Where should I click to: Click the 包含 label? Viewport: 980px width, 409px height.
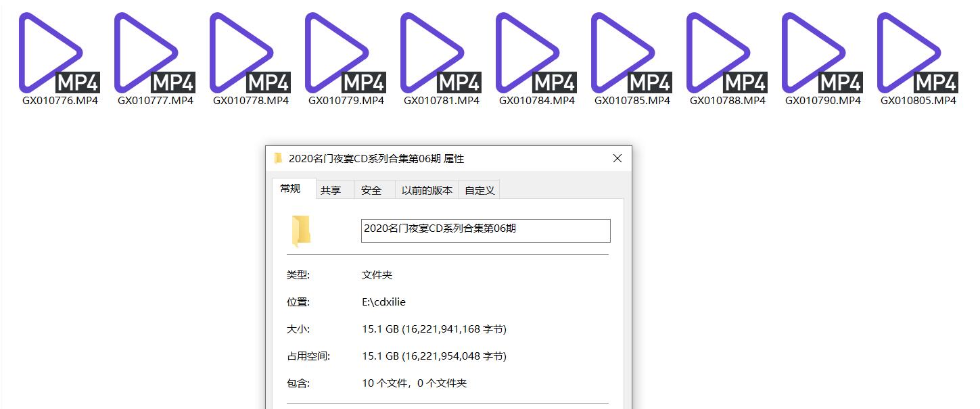click(298, 383)
